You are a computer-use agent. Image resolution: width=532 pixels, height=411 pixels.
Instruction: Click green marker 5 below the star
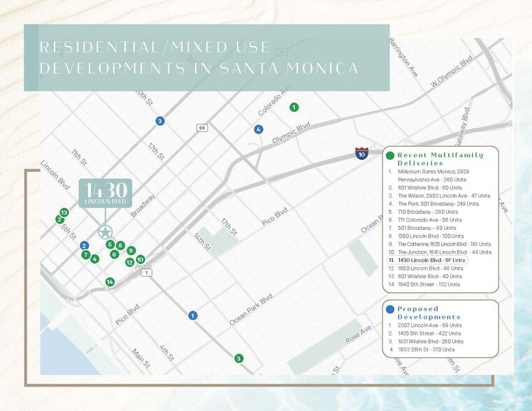(x=110, y=245)
